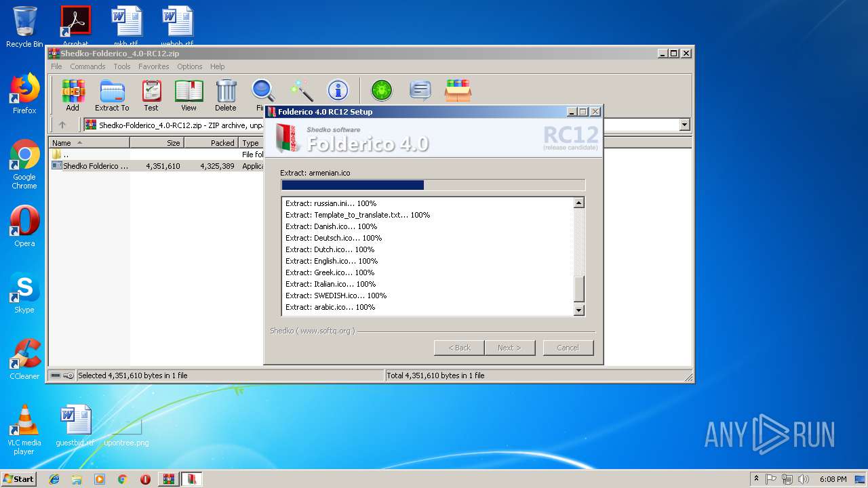
Task: Open the Acrobat desktop shortcut
Action: (75, 26)
